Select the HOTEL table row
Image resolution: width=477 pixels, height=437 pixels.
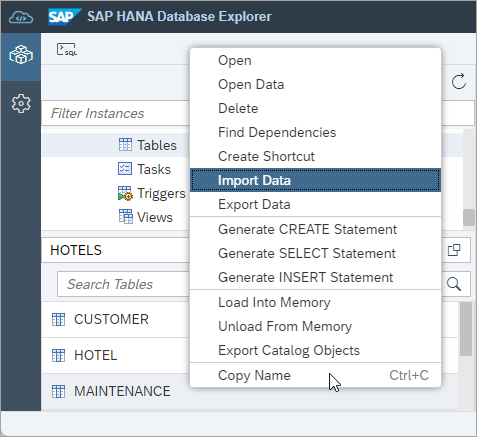[x=116, y=355]
